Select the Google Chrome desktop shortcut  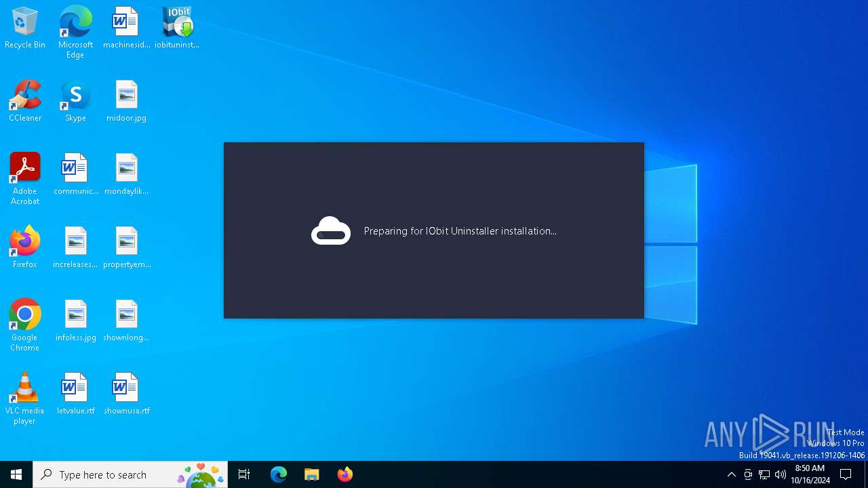[x=25, y=325]
